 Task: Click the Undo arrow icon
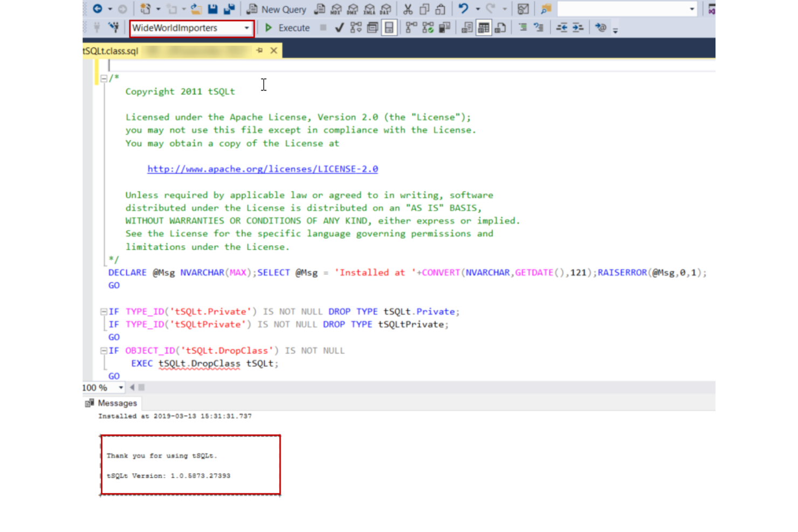pos(463,9)
